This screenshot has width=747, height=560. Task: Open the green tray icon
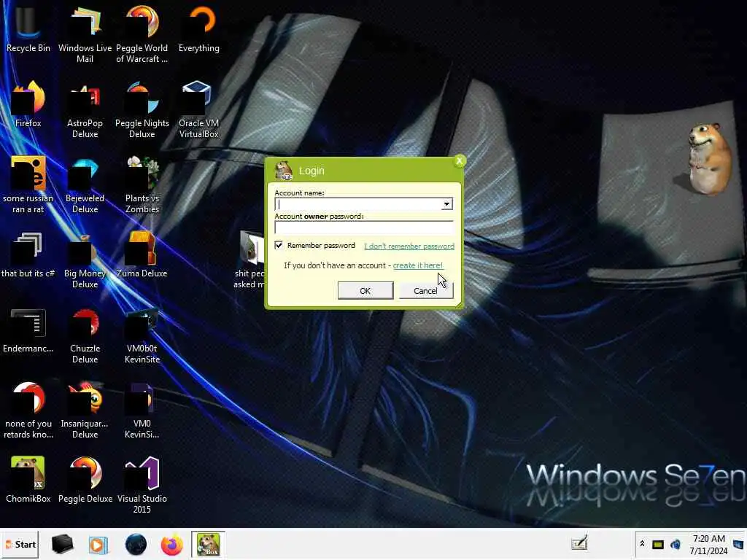pyautogui.click(x=658, y=544)
